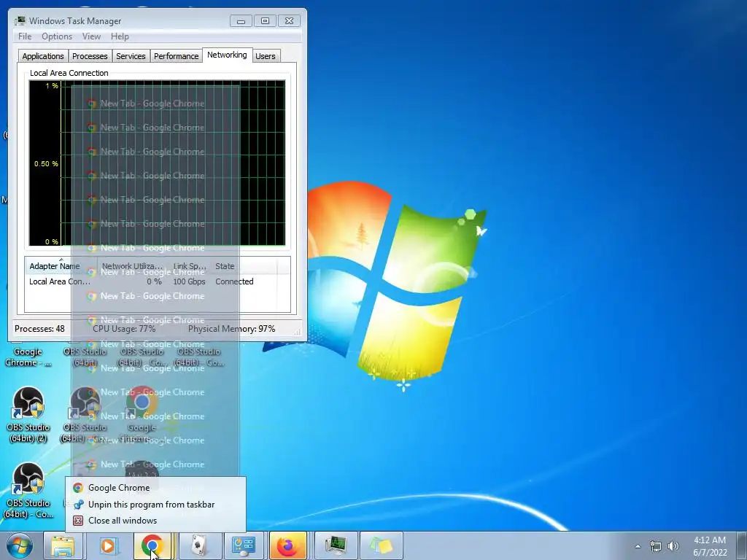The height and width of the screenshot is (560, 747).
Task: Open Windows Explorer from the taskbar
Action: pos(63,545)
